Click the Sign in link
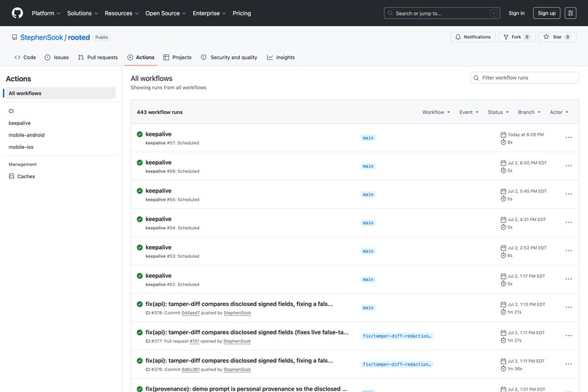This screenshot has height=392, width=588. [517, 13]
